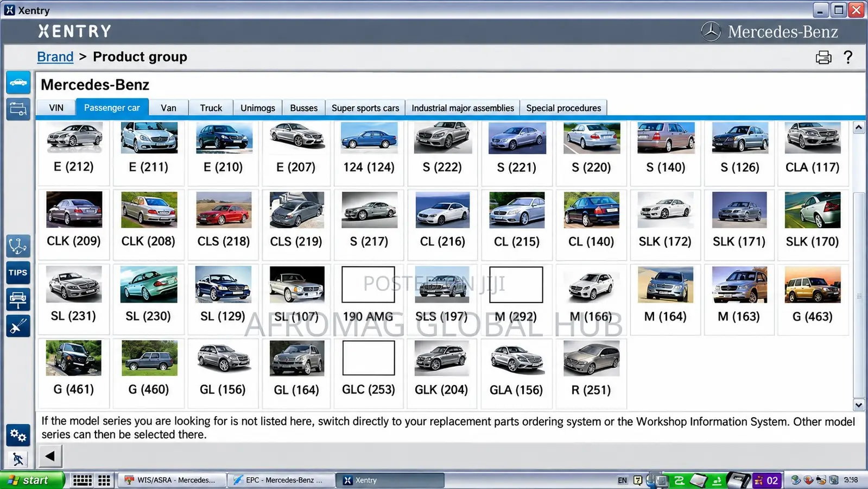Switch to EPC Mercedes-Benz taskbar window
This screenshot has width=868, height=489.
(280, 480)
